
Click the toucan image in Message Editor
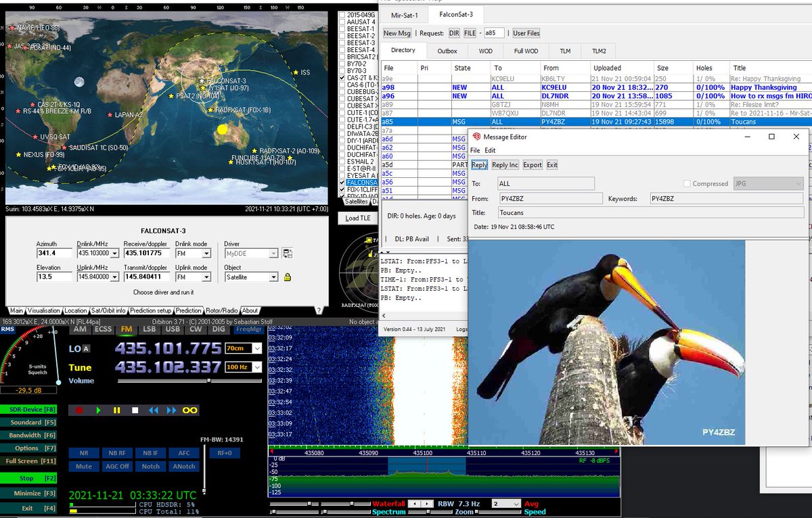[x=606, y=342]
